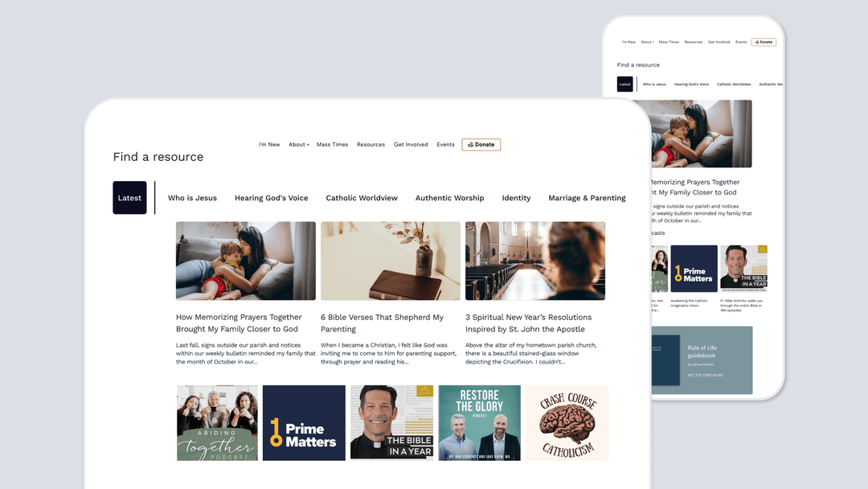Open the Hearing God's Voice category

pos(272,198)
